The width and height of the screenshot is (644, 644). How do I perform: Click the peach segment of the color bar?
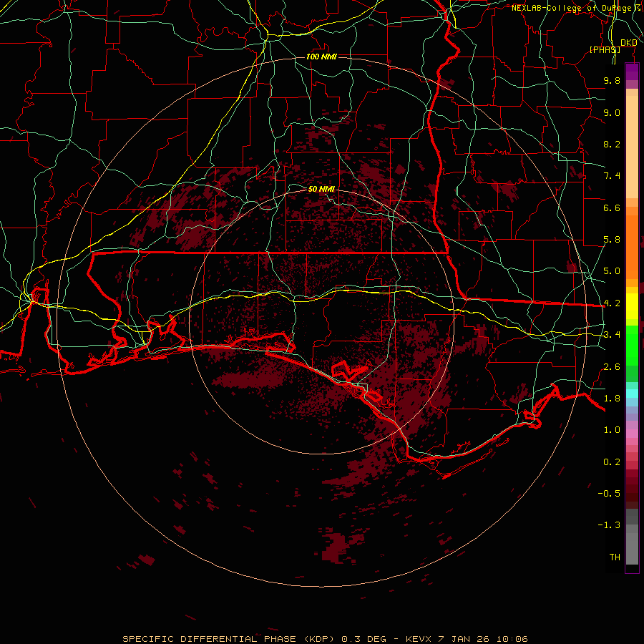click(632, 147)
